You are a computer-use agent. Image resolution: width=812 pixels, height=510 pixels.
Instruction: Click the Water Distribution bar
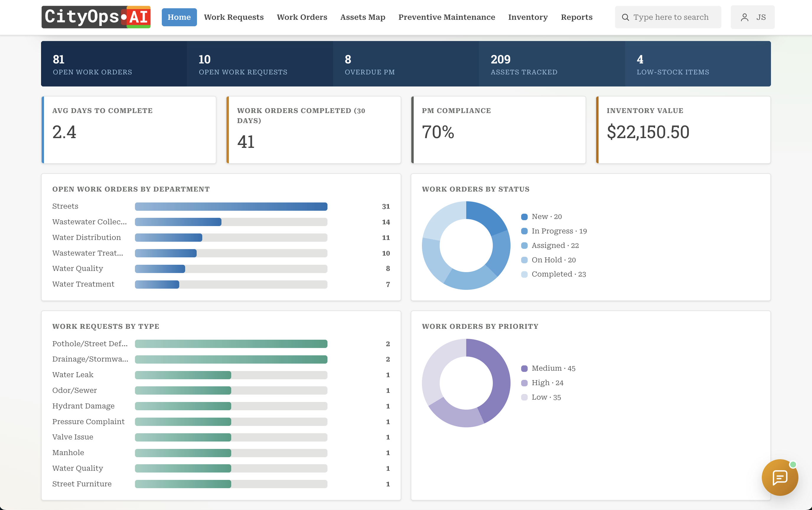[x=231, y=238]
